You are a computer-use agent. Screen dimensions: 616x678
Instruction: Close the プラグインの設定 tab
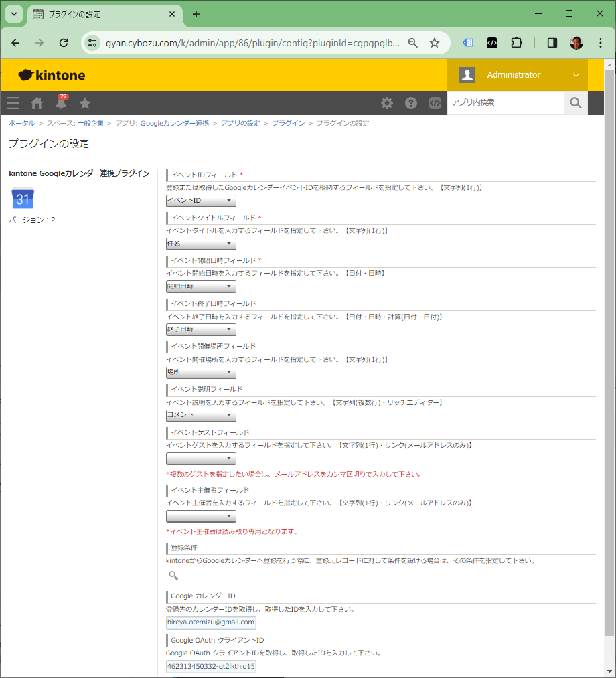[x=171, y=14]
